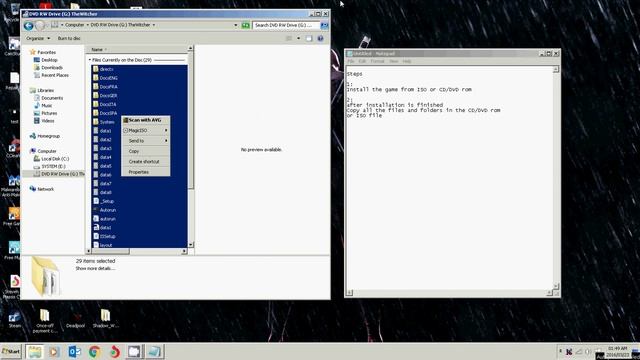Select the data4 file
Screen dimensions: 640x360
coord(102,157)
